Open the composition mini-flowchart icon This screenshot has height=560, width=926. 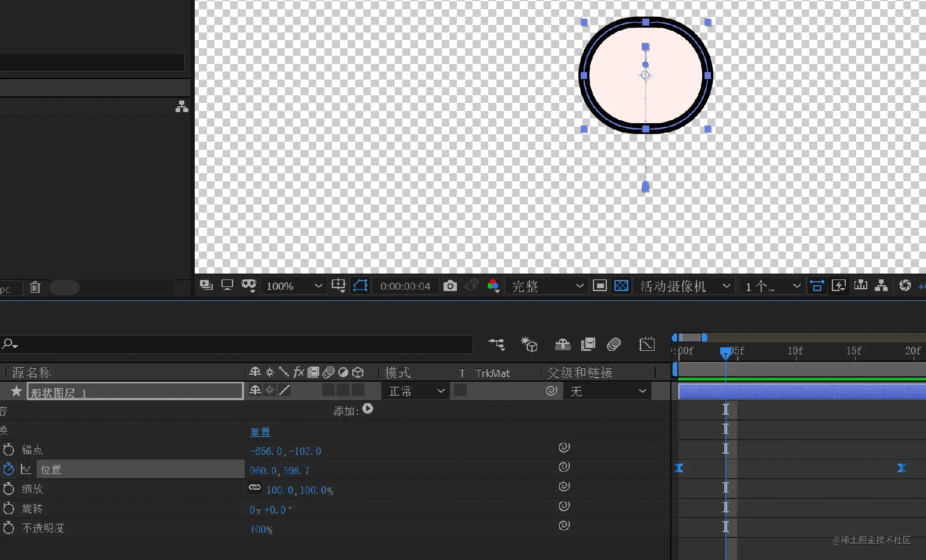[496, 344]
